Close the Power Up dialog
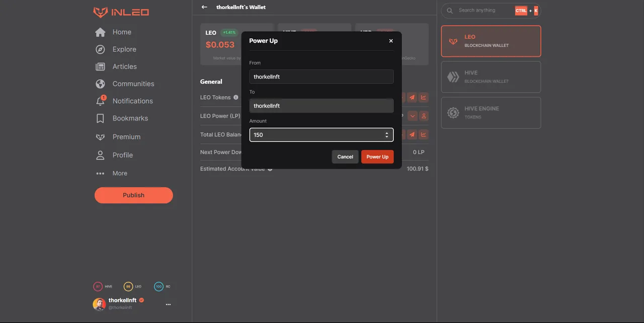This screenshot has height=323, width=644. tap(391, 41)
